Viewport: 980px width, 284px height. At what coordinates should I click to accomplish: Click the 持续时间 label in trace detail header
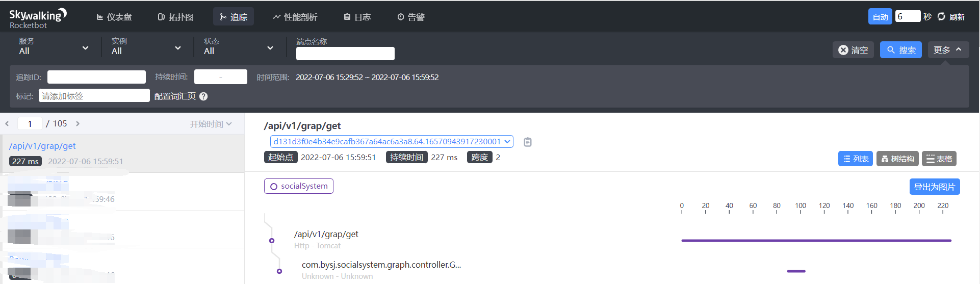pyautogui.click(x=406, y=157)
